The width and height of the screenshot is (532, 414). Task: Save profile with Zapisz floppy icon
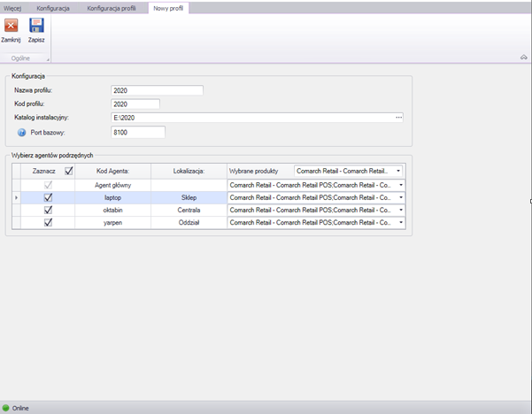[36, 26]
